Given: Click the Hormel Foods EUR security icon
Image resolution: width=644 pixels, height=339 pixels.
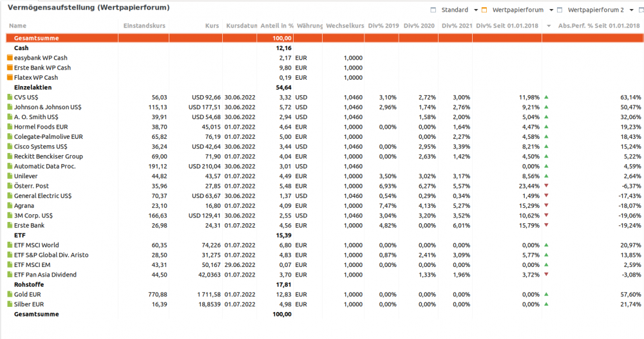Looking at the screenshot, I should click(10, 127).
